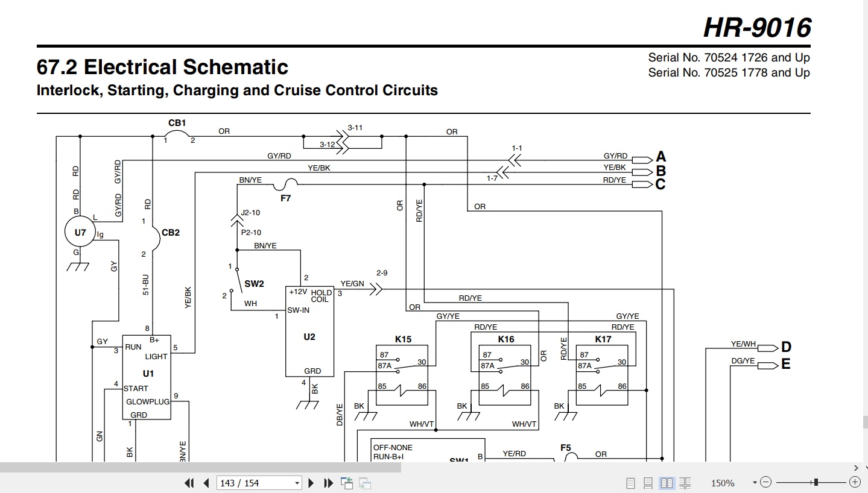Click the 1-7 connector label

click(493, 178)
